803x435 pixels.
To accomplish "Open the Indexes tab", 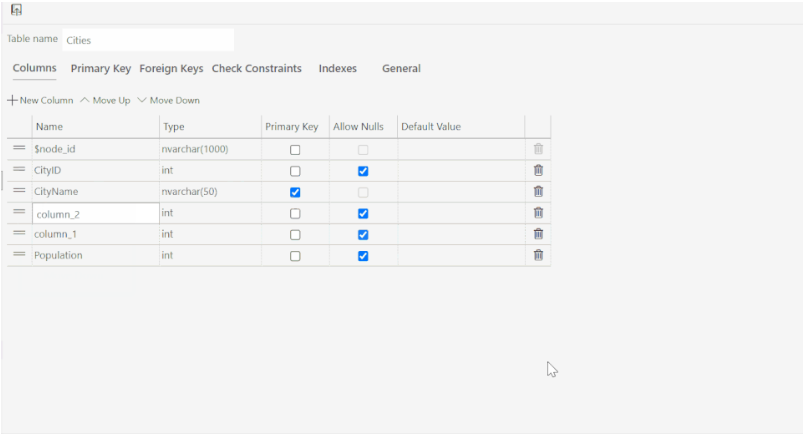I will point(337,69).
